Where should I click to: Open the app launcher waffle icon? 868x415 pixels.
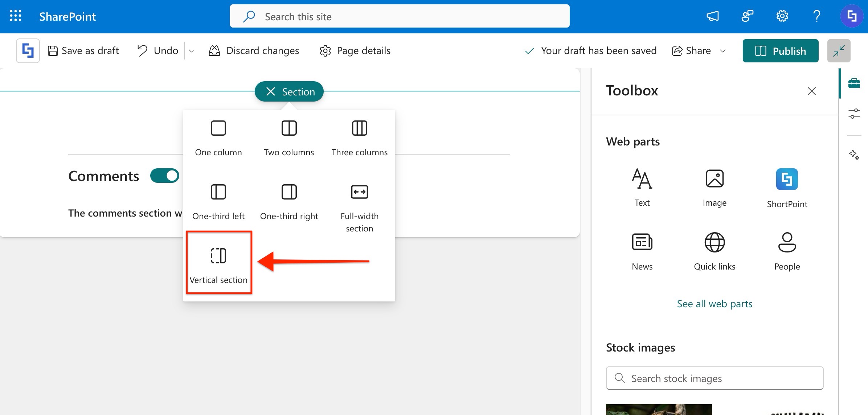coord(15,16)
